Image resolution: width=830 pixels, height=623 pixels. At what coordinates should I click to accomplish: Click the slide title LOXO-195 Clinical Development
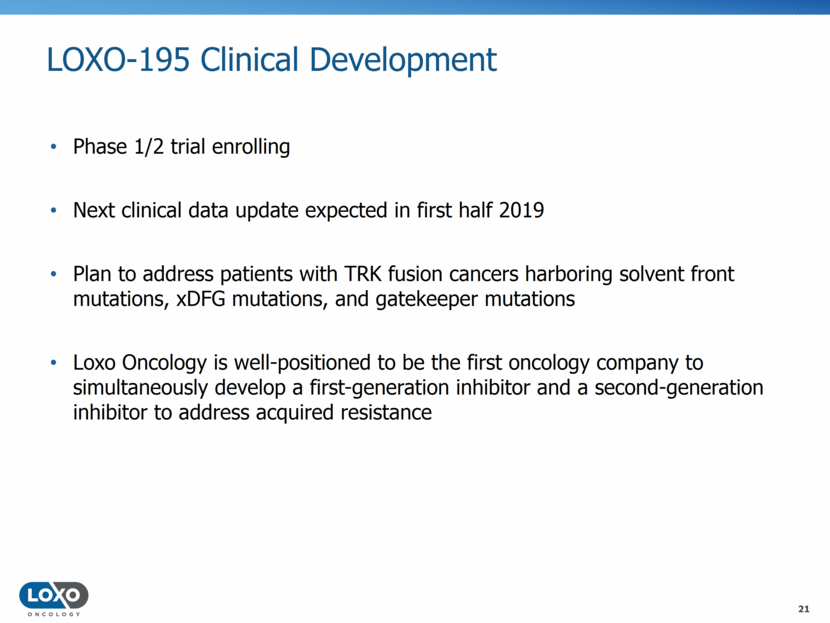(271, 60)
